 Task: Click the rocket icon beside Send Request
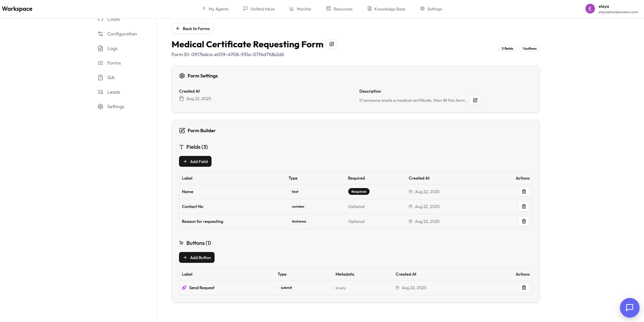tap(184, 287)
